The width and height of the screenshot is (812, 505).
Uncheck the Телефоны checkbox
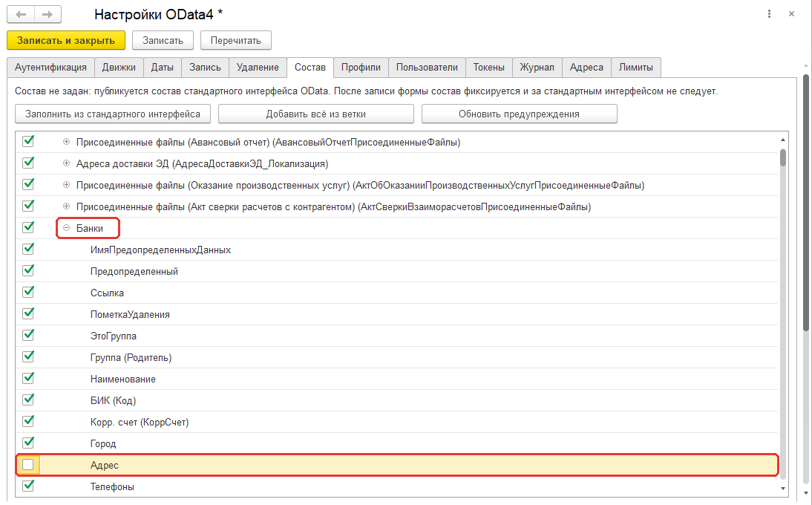(28, 486)
